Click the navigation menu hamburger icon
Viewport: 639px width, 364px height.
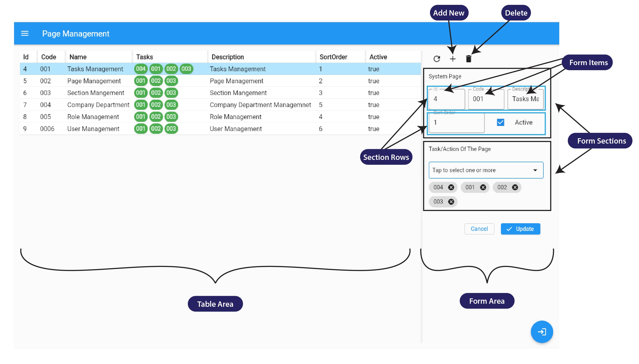pyautogui.click(x=25, y=34)
